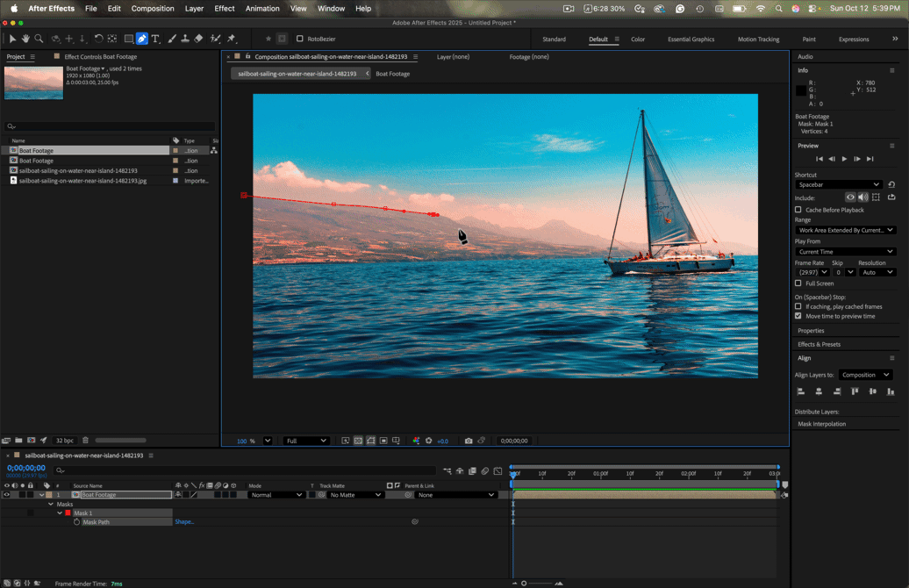Screen dimensions: 909x588
Task: Uncheck Move time to preview time
Action: (x=798, y=316)
